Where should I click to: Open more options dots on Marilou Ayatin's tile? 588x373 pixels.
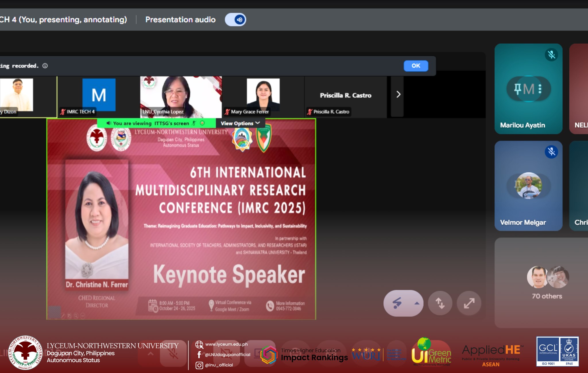point(540,89)
